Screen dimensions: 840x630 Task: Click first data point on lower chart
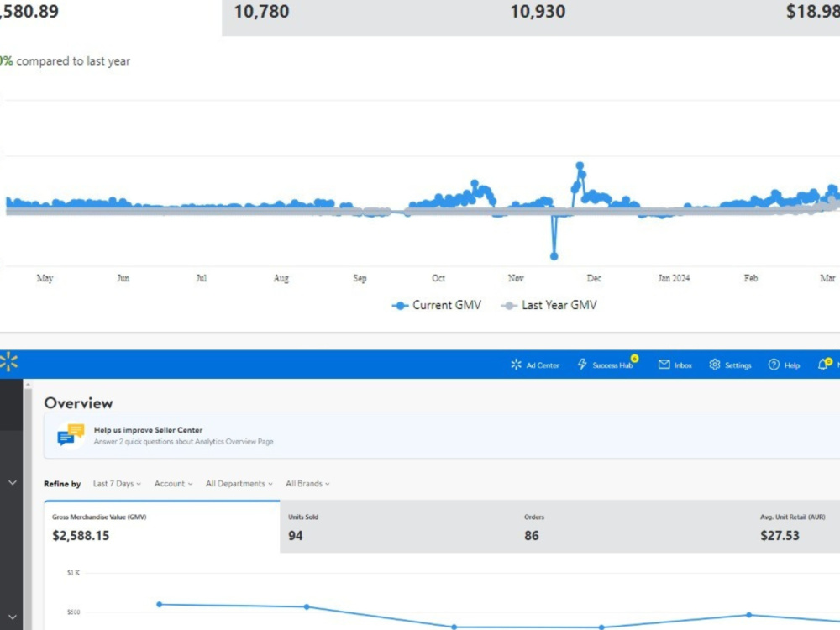[x=159, y=604]
